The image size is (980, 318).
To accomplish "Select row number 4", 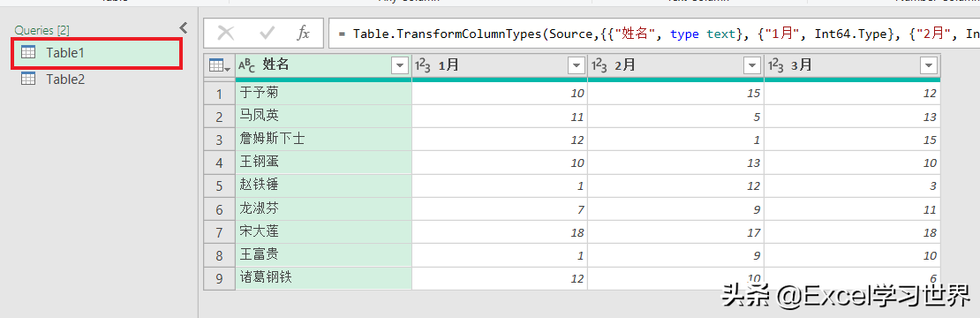I will pyautogui.click(x=219, y=163).
